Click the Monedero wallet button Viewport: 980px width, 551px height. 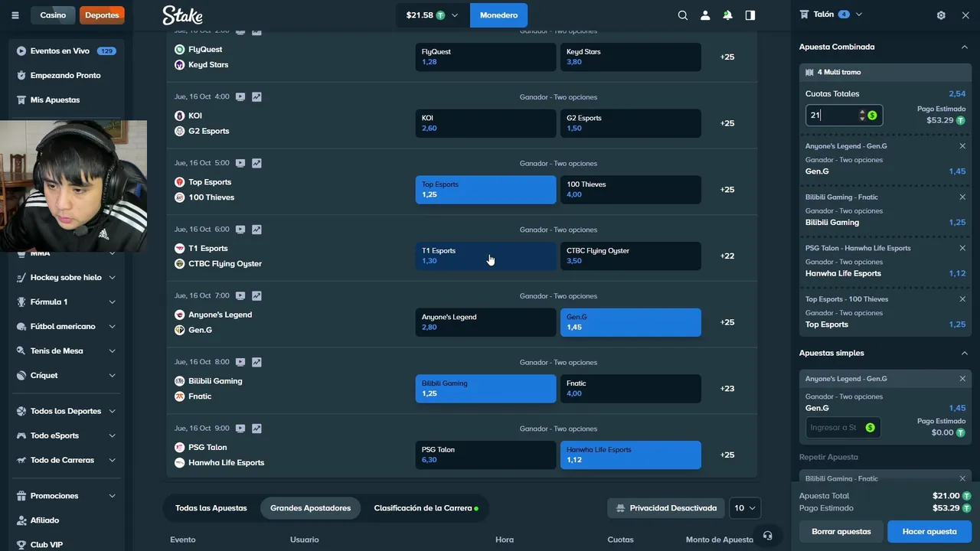point(498,15)
